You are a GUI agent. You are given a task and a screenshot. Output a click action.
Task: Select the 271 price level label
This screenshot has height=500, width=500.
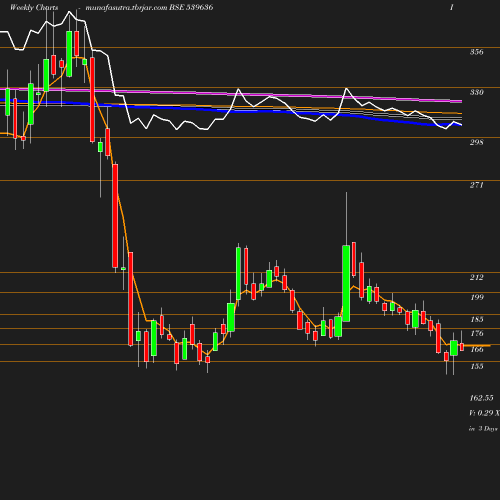click(x=476, y=185)
